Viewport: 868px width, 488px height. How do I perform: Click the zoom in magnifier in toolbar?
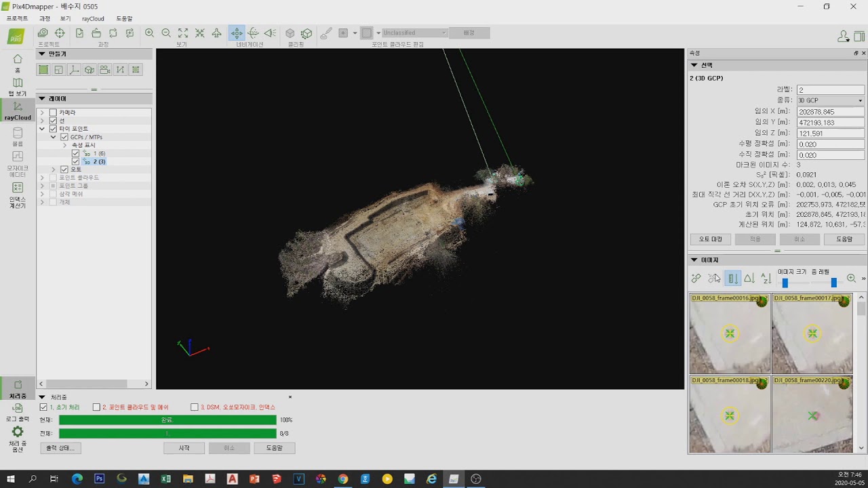(x=149, y=33)
